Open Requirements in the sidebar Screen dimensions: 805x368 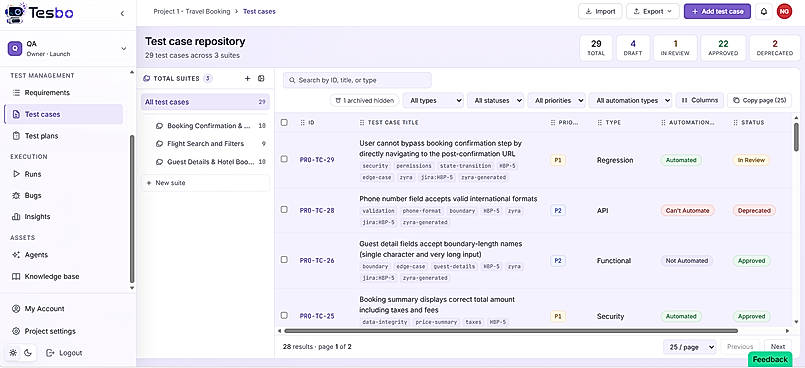coord(63,93)
